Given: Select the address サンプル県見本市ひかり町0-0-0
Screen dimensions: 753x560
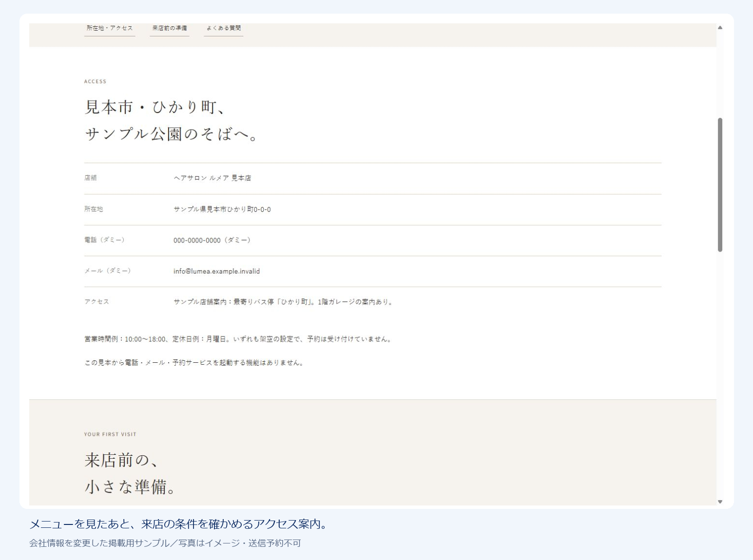Looking at the screenshot, I should point(222,209).
